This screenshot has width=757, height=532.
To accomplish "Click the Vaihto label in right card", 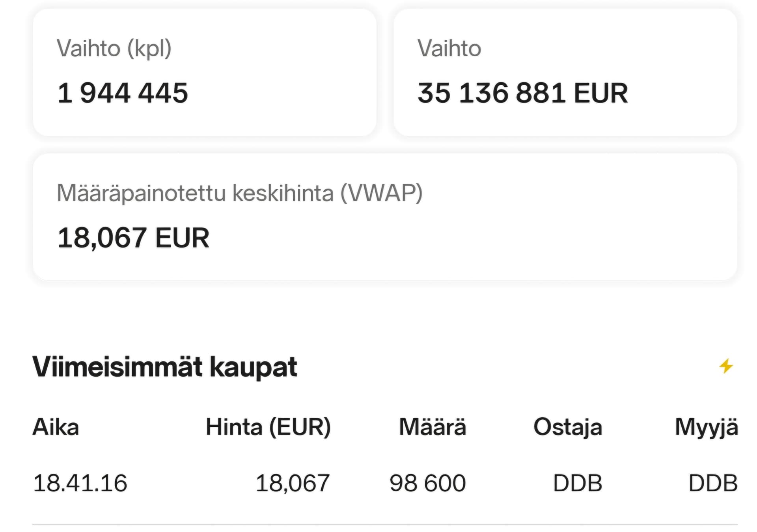I will tap(449, 48).
